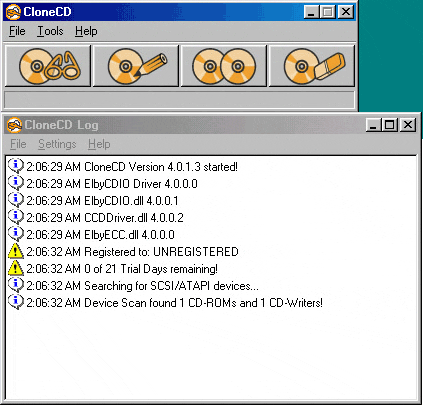Select log line 'ElbyECC.dll 4.0.0.0'
This screenshot has width=423, height=405.
coord(100,235)
